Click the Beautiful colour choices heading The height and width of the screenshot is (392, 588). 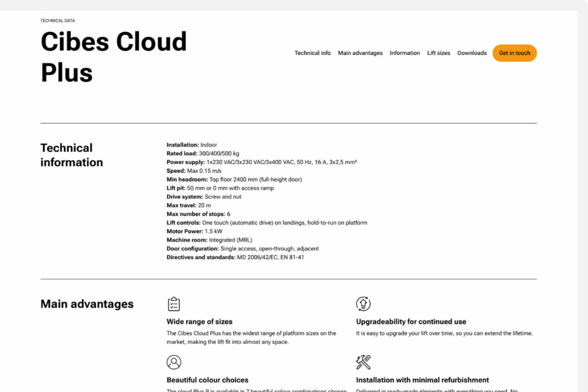click(207, 380)
